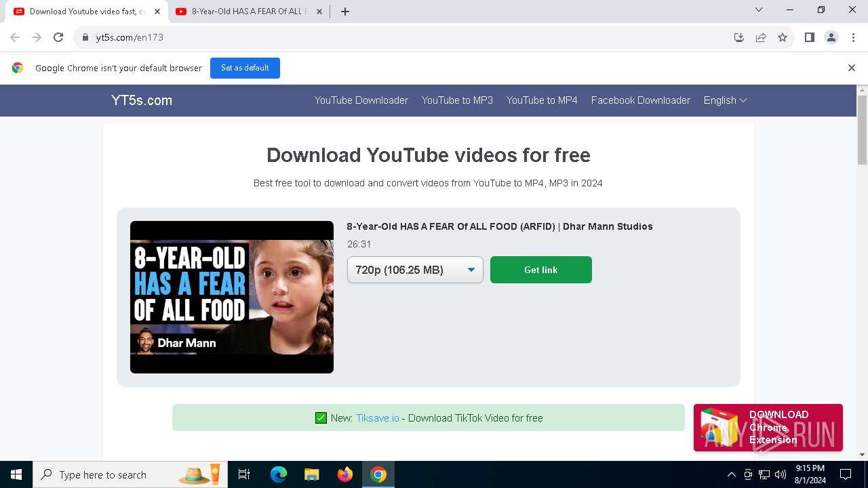Screen dimensions: 868x488
Task: Click the lock icon in address bar
Action: [x=85, y=37]
